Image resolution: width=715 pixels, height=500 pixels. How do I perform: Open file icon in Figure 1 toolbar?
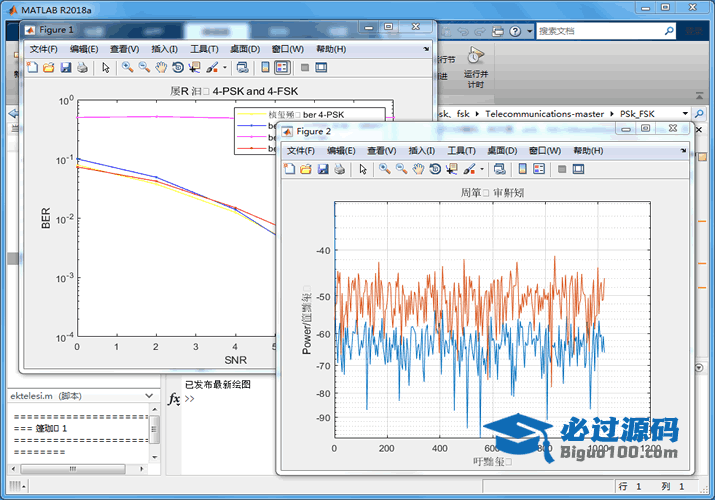tap(49, 67)
